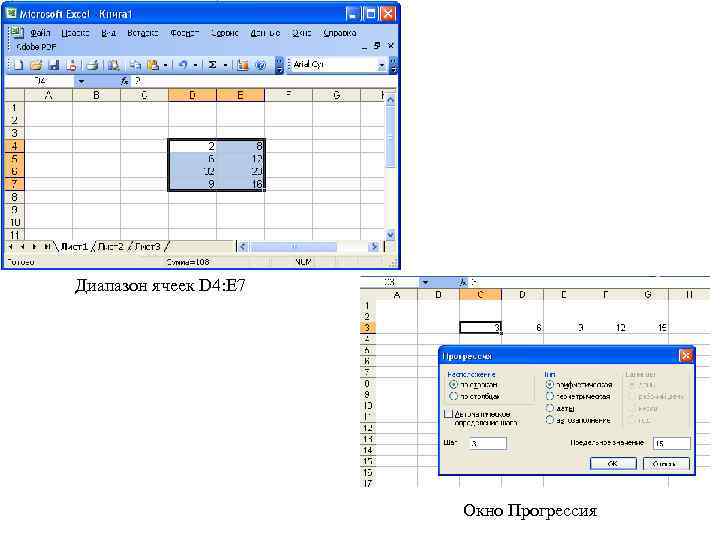Open Excel Help via question mark icon
Screen dimensions: 720x540
261,65
